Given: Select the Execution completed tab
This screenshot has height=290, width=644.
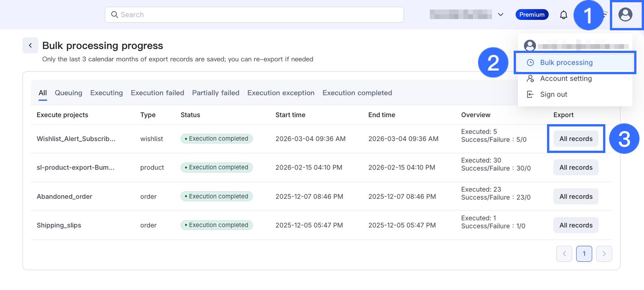Looking at the screenshot, I should [357, 93].
